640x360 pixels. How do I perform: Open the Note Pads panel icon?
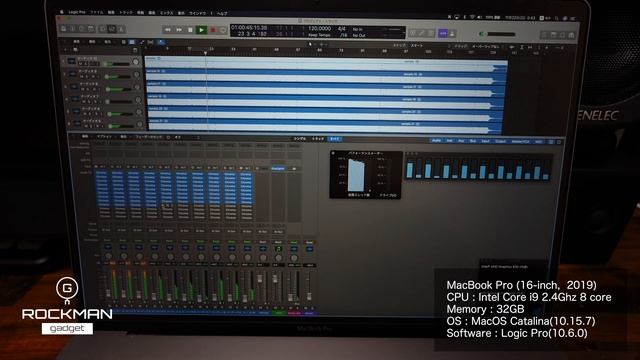tap(553, 35)
